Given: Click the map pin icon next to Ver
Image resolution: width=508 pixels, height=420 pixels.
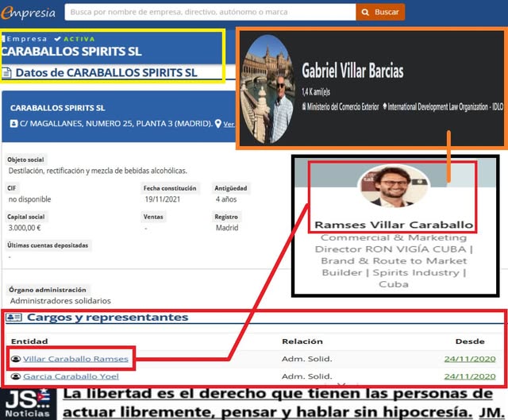Looking at the screenshot, I should pos(218,124).
